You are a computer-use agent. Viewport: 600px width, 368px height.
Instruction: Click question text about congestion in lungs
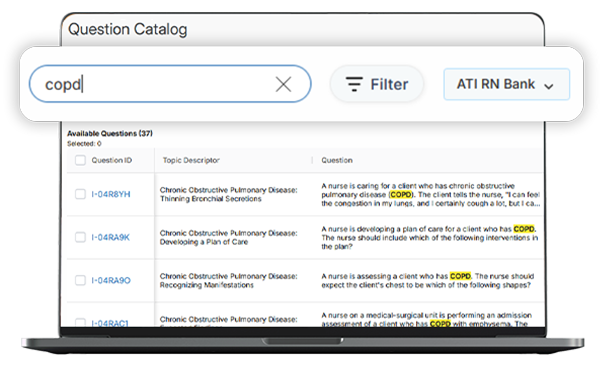[430, 195]
